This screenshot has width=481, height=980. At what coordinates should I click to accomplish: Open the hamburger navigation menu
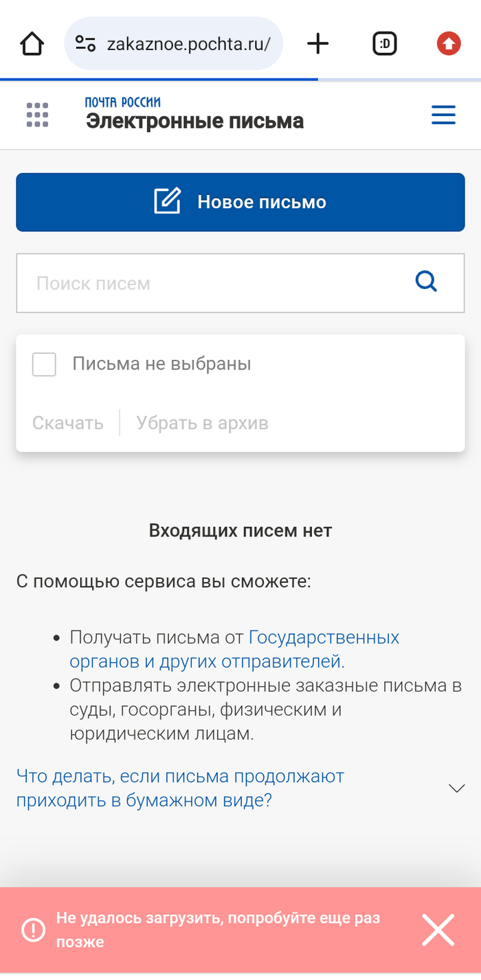[443, 115]
